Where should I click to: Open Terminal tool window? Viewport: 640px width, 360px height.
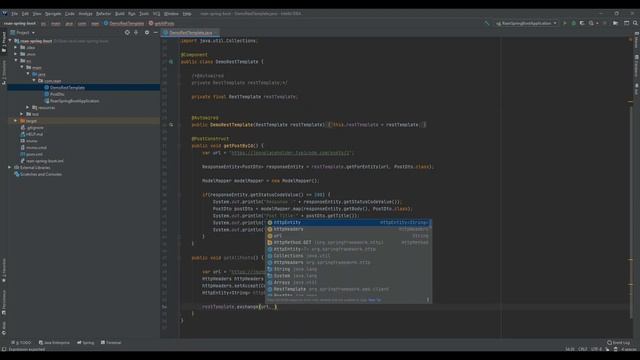coord(111,342)
